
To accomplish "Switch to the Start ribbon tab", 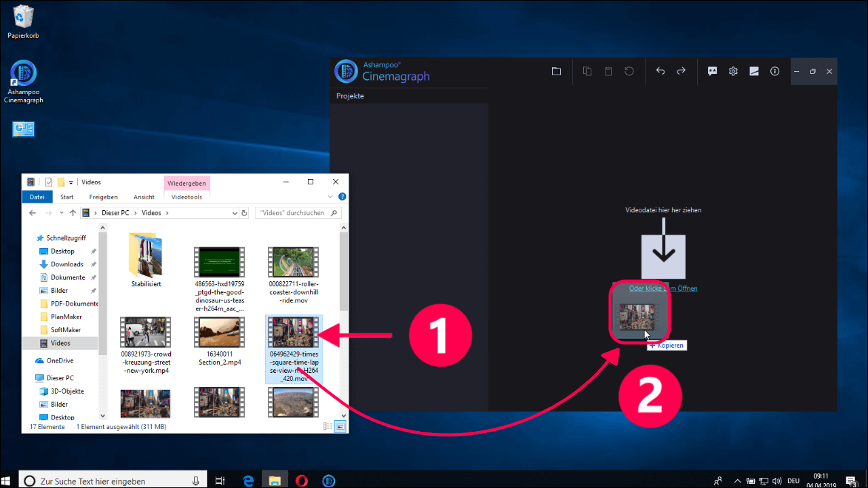I will click(x=67, y=197).
